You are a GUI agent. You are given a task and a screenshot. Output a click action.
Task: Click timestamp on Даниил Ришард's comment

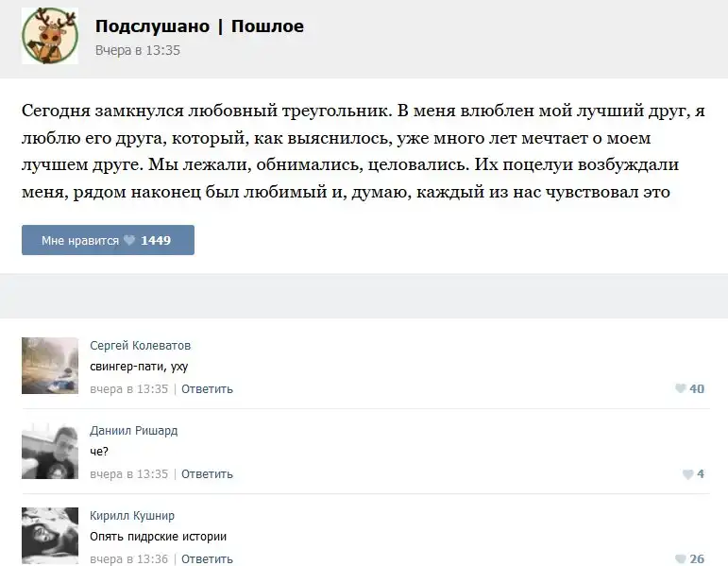(x=128, y=474)
